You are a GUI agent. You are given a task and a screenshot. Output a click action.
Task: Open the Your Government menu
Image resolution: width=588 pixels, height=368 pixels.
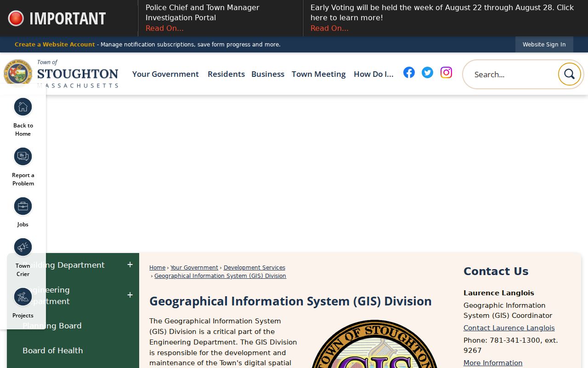(x=165, y=74)
